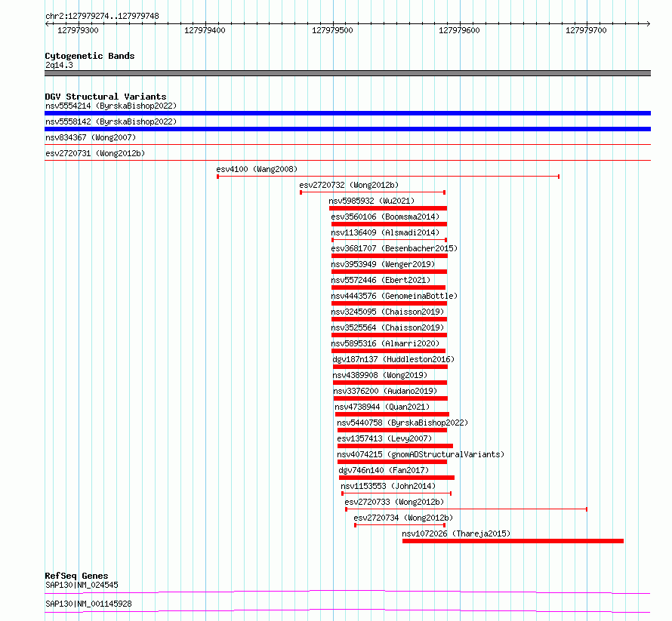Open nsv3376200 (Audano2019) variant label
Image resolution: width=672 pixels, height=621 pixels.
(x=385, y=391)
